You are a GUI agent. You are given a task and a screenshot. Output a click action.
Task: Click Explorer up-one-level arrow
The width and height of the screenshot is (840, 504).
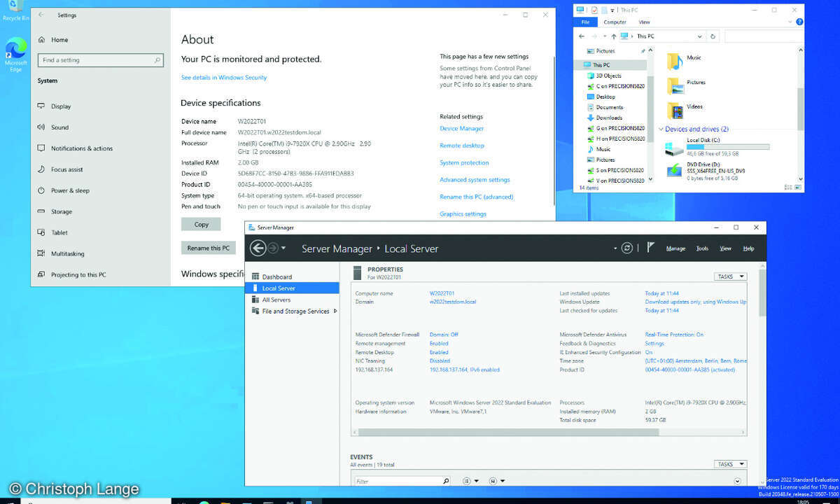pyautogui.click(x=614, y=36)
